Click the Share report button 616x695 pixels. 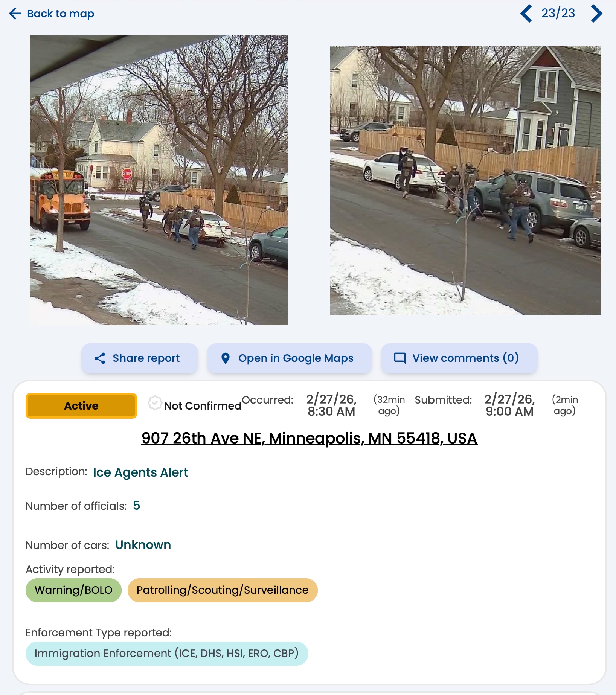140,358
